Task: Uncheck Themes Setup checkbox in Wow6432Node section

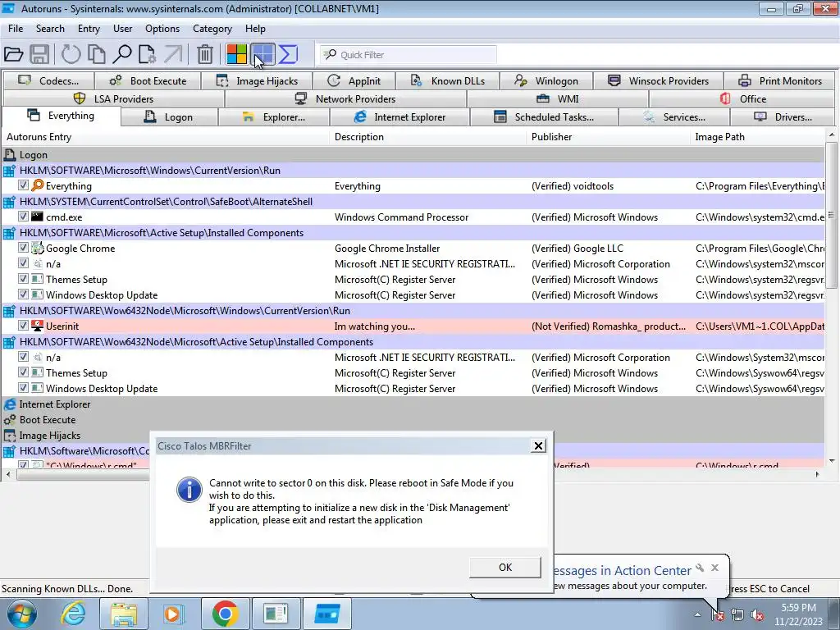Action: point(23,372)
